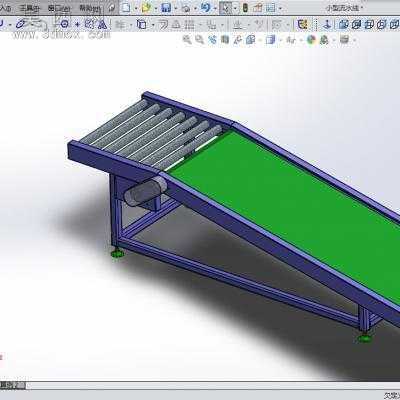Screen dimensions: 400x400
Task: Expand the Open file dropdown arrow
Action: [155, 8]
